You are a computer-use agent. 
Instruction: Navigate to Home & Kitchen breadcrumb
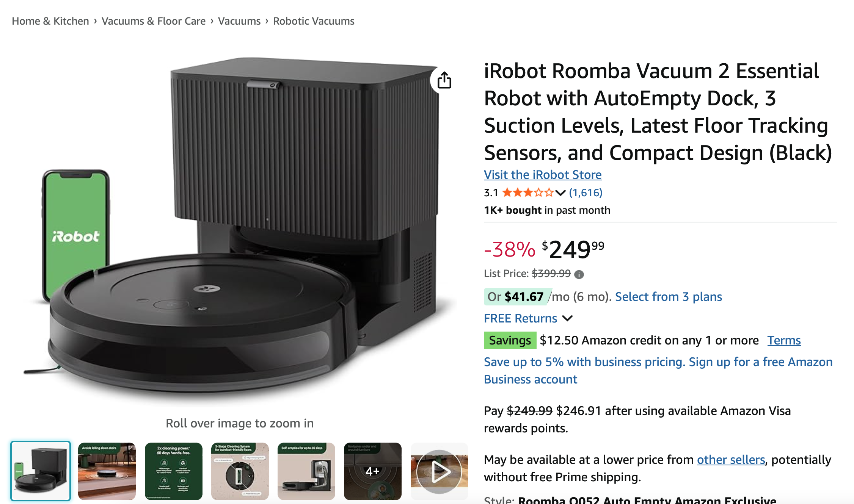pos(50,21)
